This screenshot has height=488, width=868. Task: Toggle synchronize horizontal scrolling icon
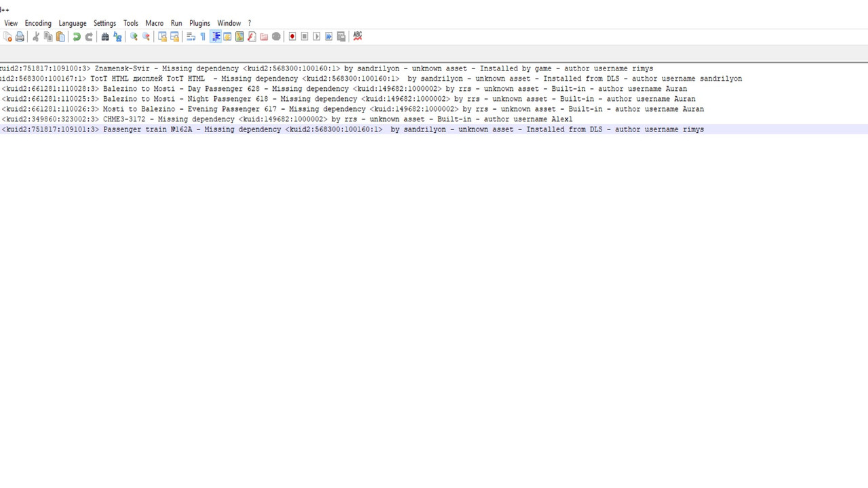point(174,37)
